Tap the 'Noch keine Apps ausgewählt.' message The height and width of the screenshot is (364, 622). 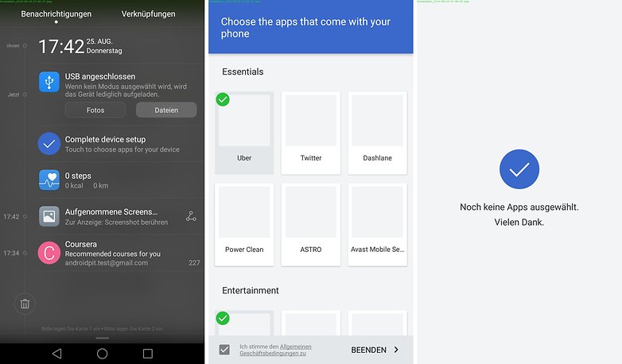pos(519,207)
